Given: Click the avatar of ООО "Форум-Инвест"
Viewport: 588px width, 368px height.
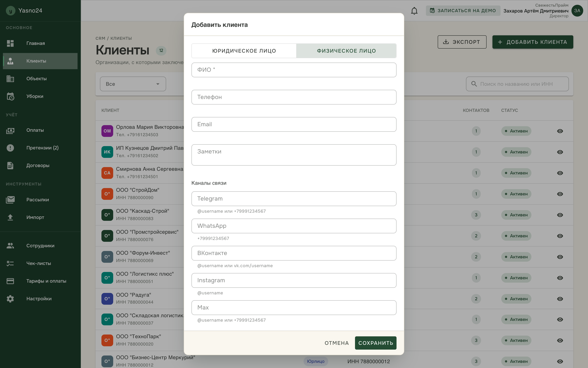Looking at the screenshot, I should (x=107, y=257).
